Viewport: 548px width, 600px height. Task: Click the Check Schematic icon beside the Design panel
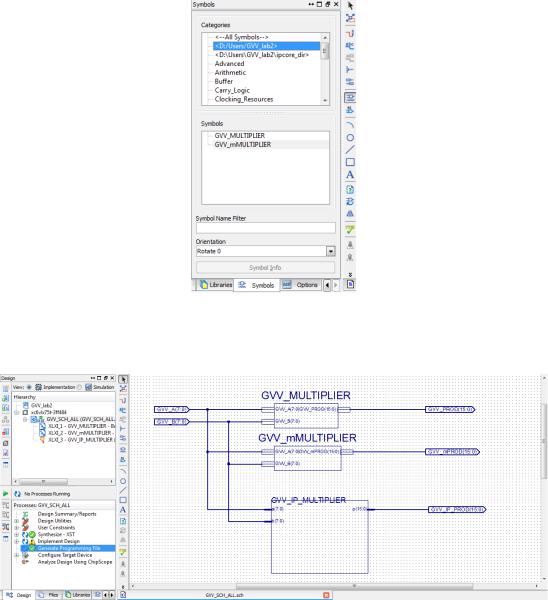pos(123,552)
